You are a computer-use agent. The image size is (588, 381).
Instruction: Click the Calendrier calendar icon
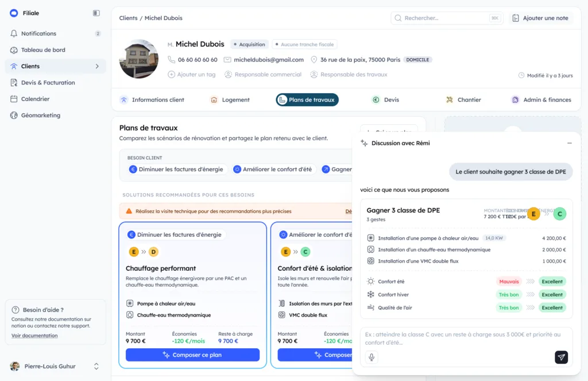(x=14, y=99)
